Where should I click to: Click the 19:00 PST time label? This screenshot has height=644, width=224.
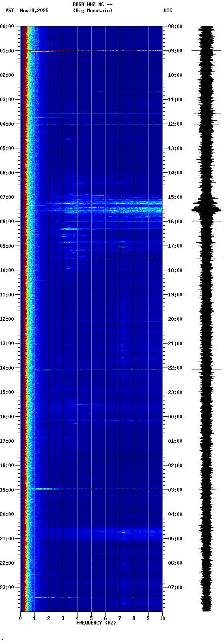(x=7, y=490)
